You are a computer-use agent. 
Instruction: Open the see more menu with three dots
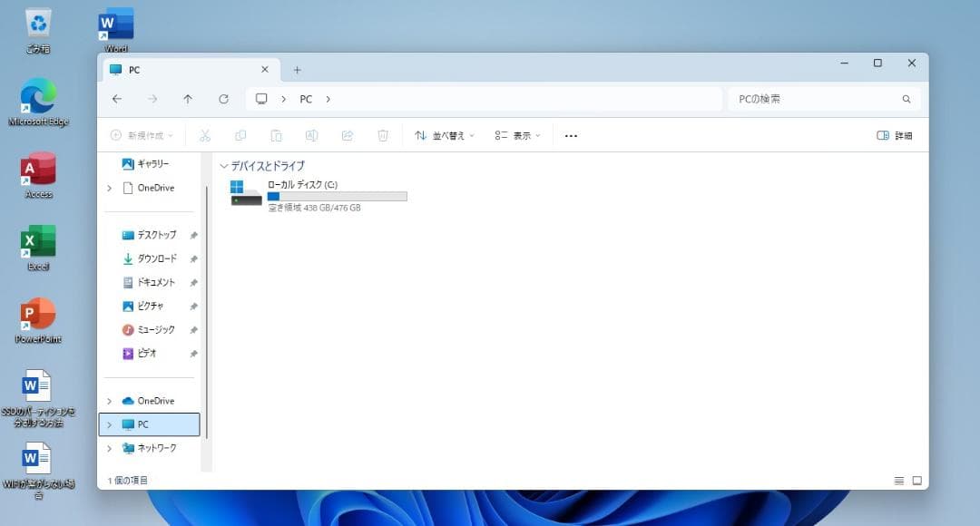tap(570, 134)
